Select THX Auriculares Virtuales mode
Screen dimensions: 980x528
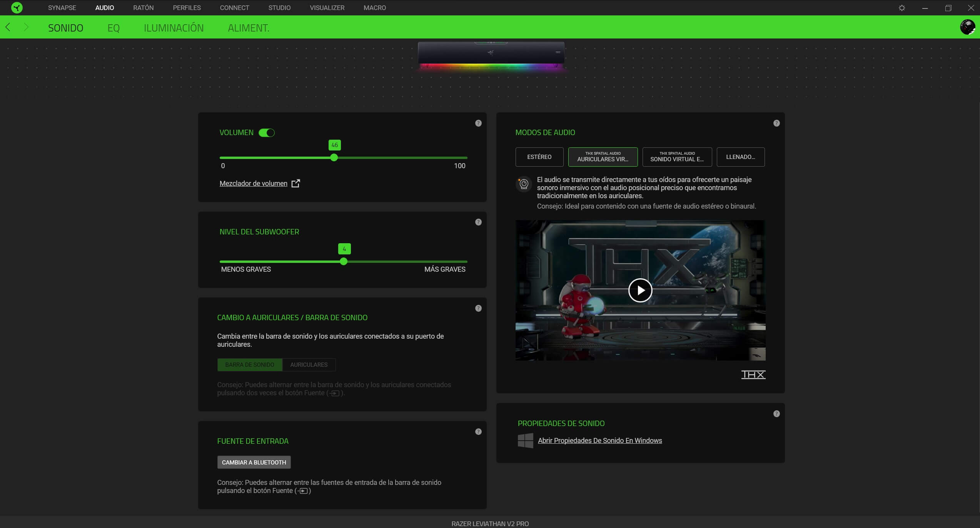603,157
